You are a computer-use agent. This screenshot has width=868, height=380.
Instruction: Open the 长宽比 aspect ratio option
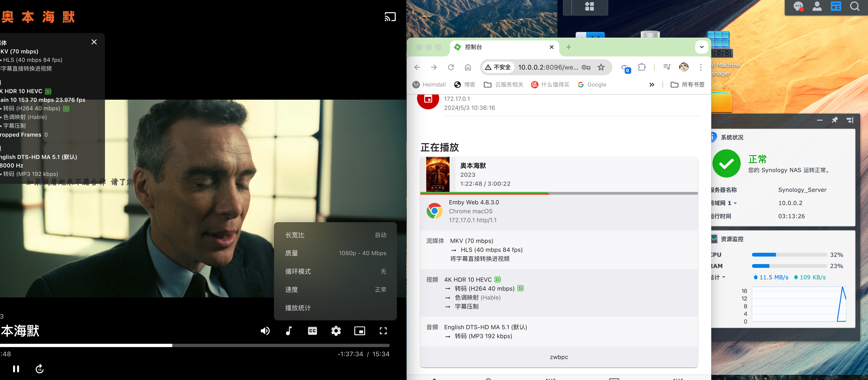(336, 235)
